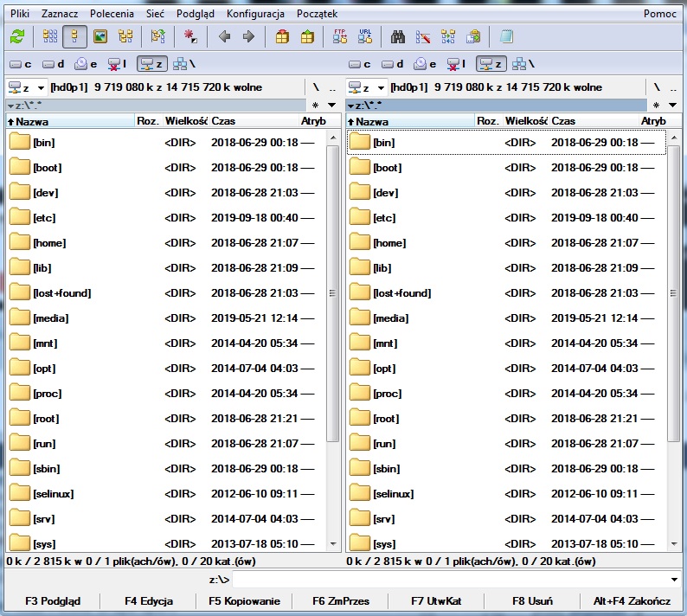Click the F8 Usuń button

(x=532, y=600)
